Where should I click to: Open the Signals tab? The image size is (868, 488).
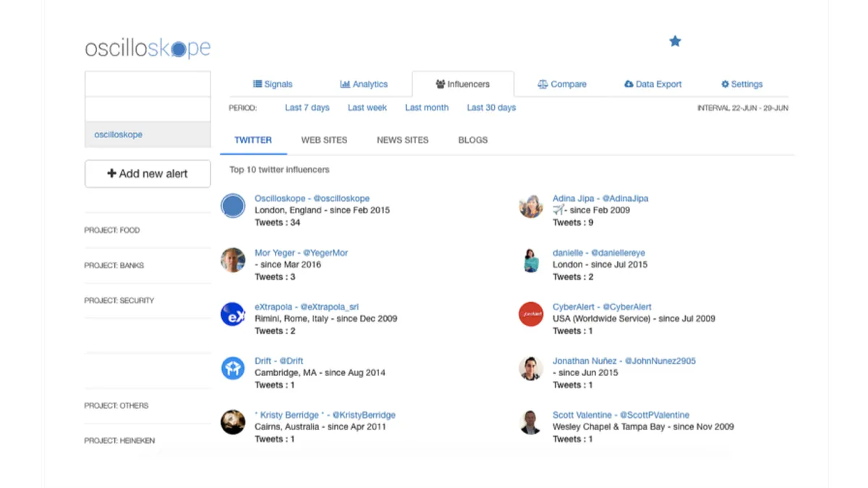(273, 84)
